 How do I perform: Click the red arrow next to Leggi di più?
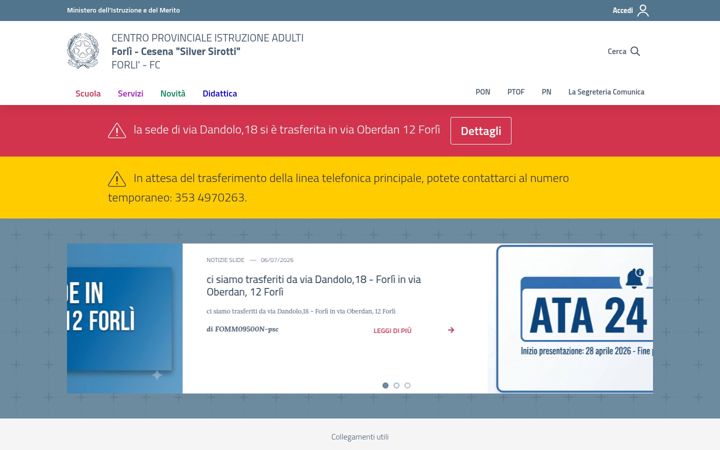click(x=451, y=330)
